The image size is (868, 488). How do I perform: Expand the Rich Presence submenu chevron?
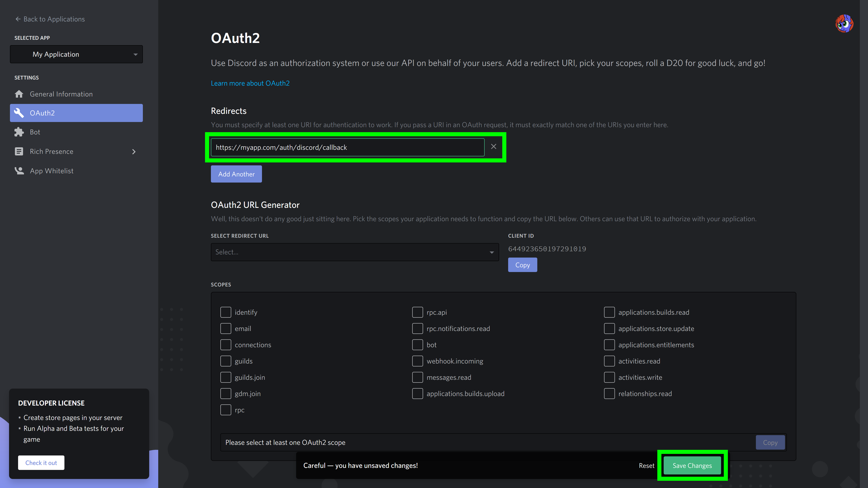point(134,152)
